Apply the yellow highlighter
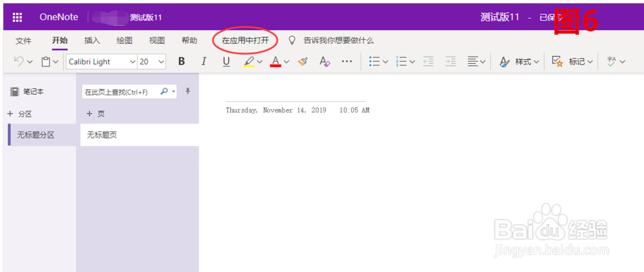Image resolution: width=644 pixels, height=272 pixels. pyautogui.click(x=249, y=62)
